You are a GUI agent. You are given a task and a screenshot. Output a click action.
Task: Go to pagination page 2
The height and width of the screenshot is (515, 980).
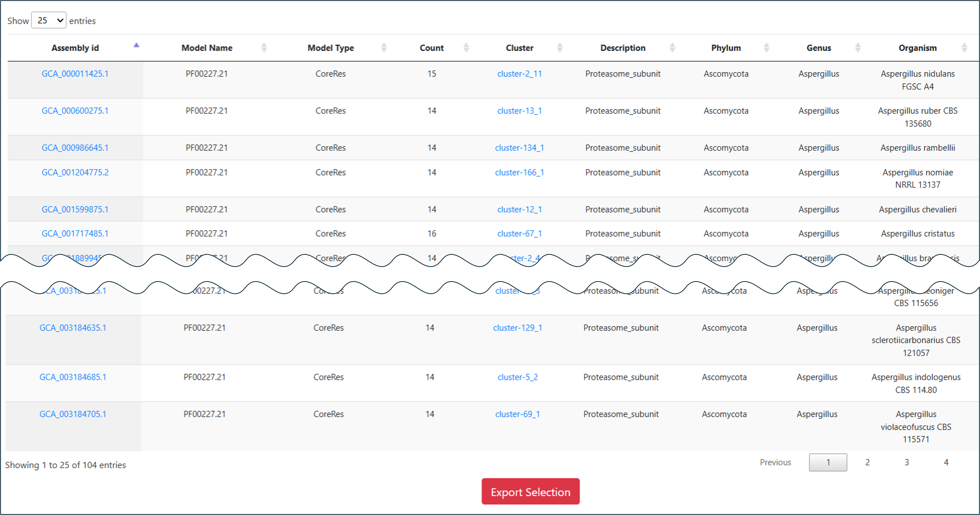pos(867,462)
